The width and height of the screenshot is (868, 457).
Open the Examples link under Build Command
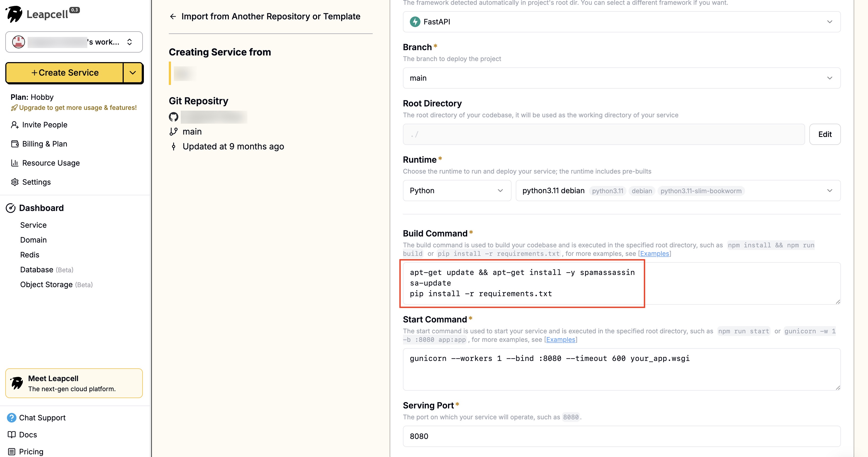[x=654, y=254]
